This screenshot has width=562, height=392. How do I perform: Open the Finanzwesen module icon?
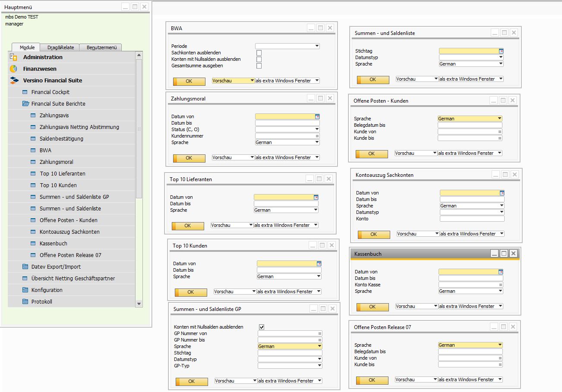(x=14, y=69)
